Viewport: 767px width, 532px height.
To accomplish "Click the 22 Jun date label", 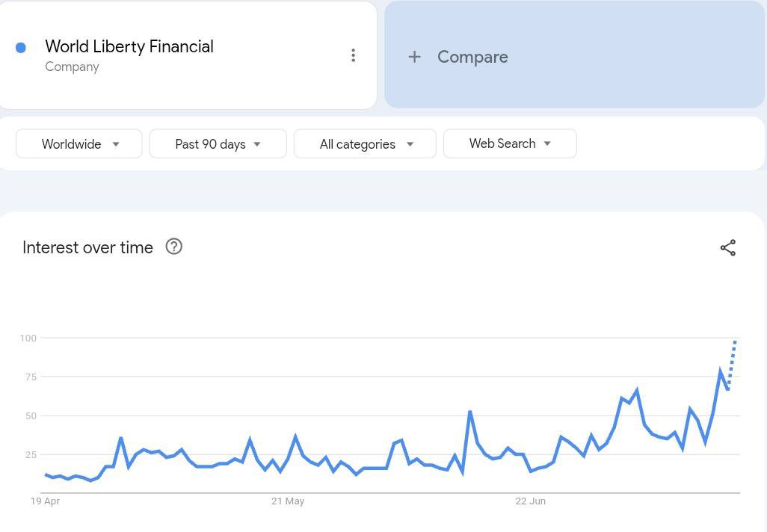I will point(530,501).
